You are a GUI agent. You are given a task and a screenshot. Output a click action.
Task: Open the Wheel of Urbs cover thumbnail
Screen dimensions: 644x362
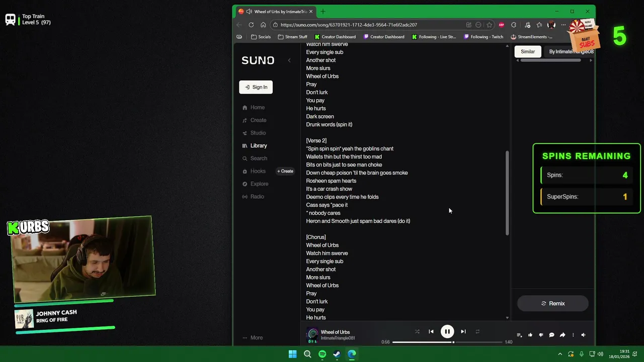(x=313, y=334)
